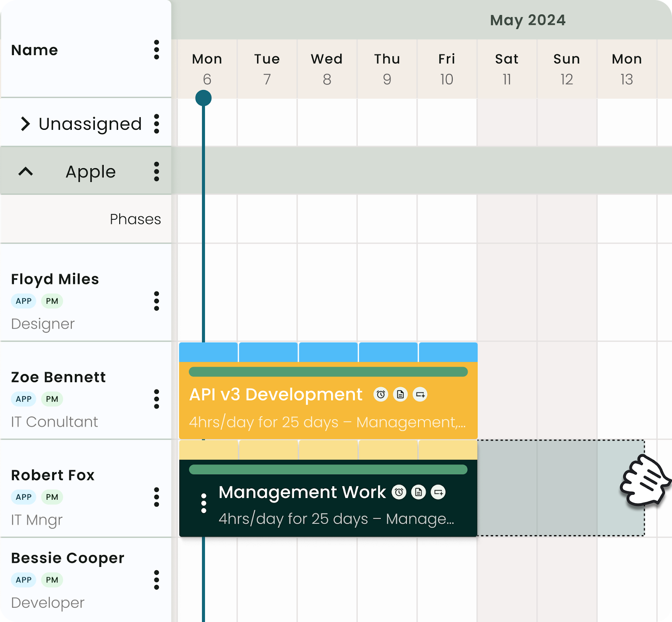Open the Apple project three-dot menu
The width and height of the screenshot is (672, 622).
click(x=157, y=171)
